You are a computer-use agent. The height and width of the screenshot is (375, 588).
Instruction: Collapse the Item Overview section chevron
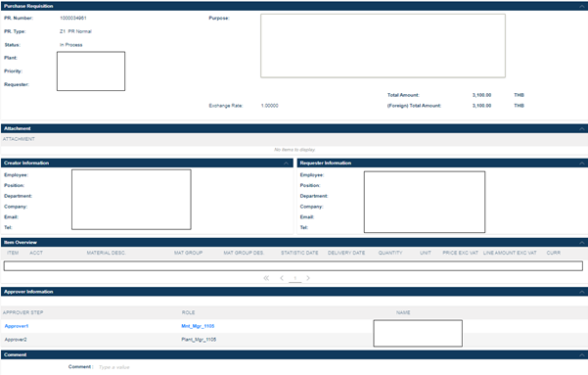(581, 243)
